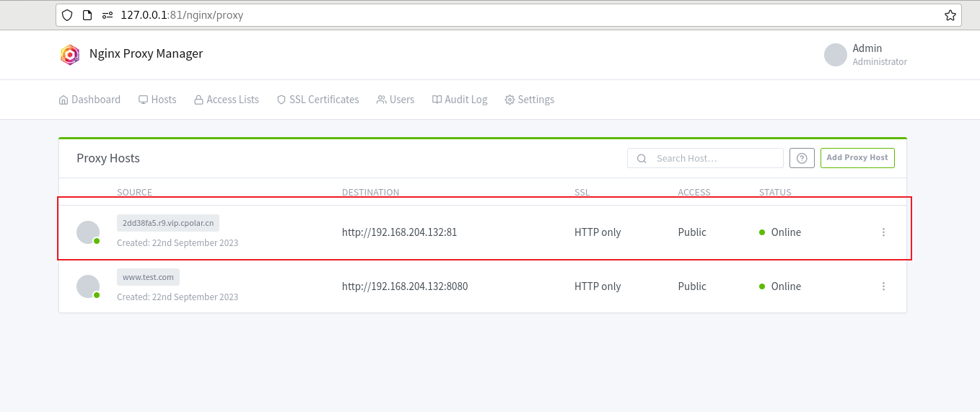Viewport: 980px width, 412px height.
Task: Click the Nginx Proxy Manager title text
Action: 146,53
